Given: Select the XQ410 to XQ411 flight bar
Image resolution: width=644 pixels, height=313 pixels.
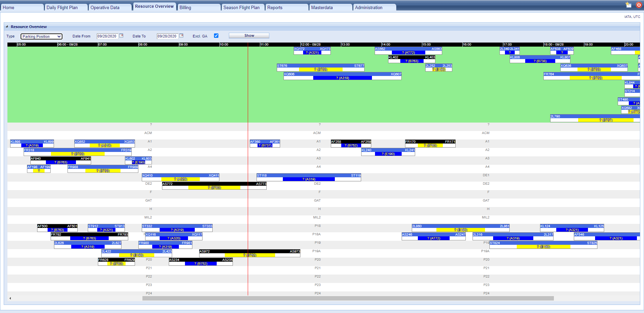Looking at the screenshot, I should (x=181, y=177).
